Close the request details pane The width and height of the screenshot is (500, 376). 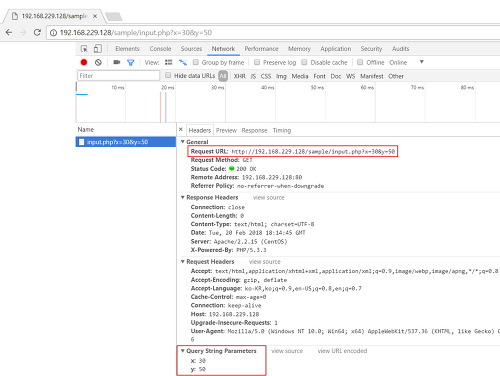coord(181,129)
